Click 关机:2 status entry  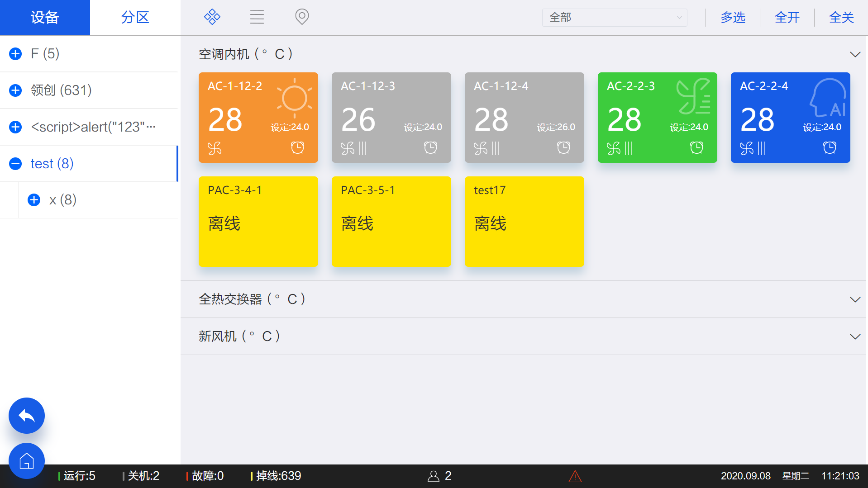click(141, 476)
